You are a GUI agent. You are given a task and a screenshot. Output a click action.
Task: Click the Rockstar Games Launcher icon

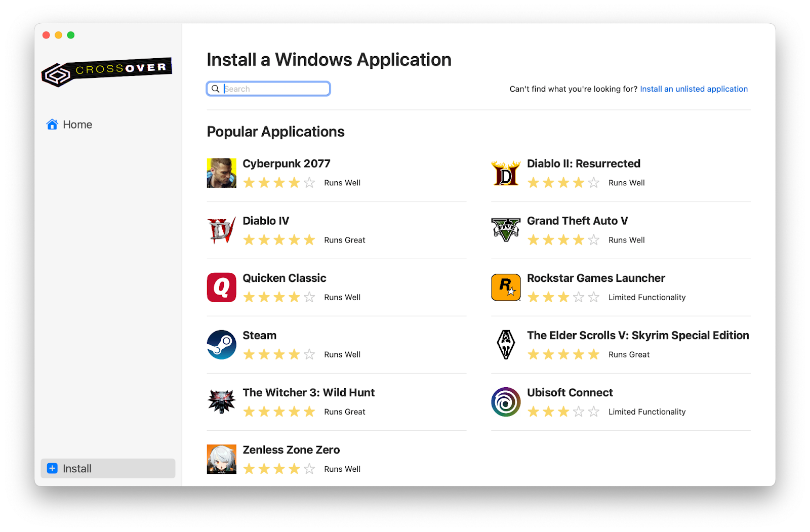click(505, 288)
